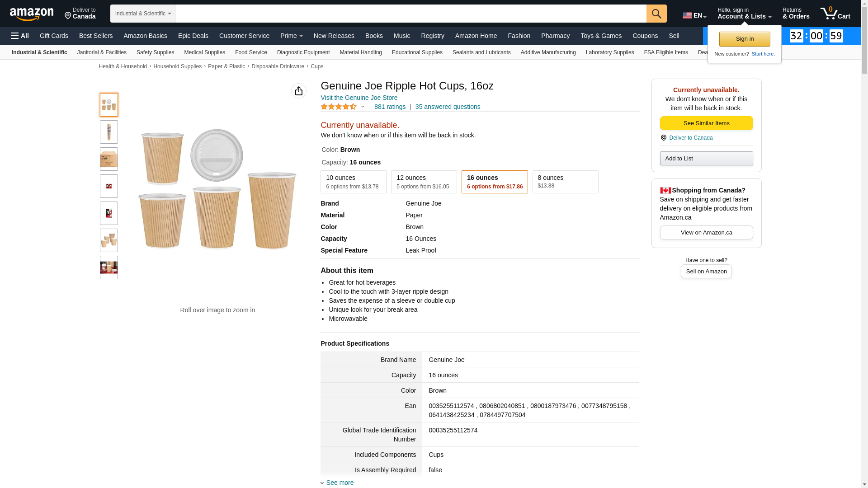
Task: Click inside the Amazon search field
Action: pos(410,14)
